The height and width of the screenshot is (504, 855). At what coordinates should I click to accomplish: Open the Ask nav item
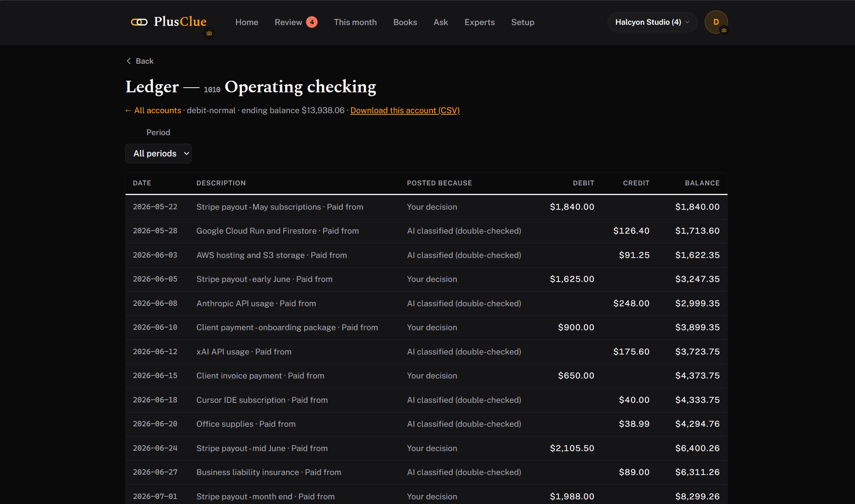point(440,22)
